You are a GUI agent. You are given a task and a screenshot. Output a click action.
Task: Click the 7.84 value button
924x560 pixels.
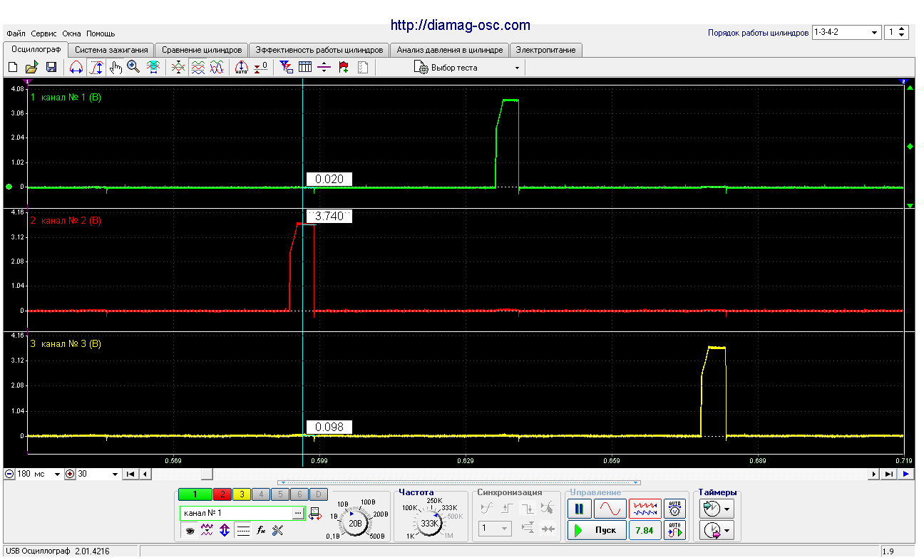click(x=645, y=530)
